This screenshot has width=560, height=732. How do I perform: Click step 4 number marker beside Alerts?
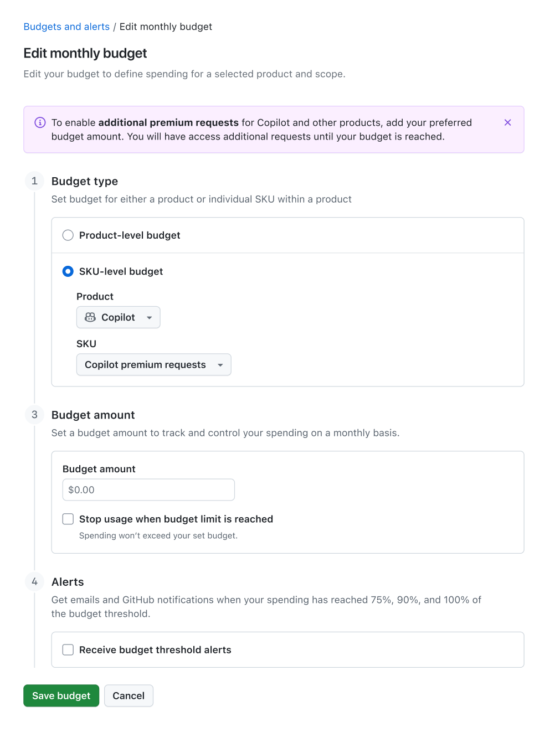[x=34, y=581]
